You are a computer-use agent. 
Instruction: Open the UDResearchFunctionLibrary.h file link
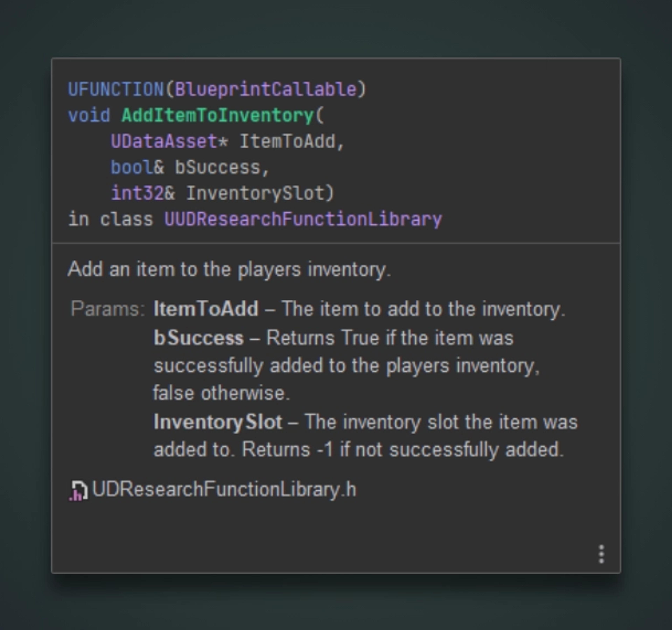tap(224, 489)
